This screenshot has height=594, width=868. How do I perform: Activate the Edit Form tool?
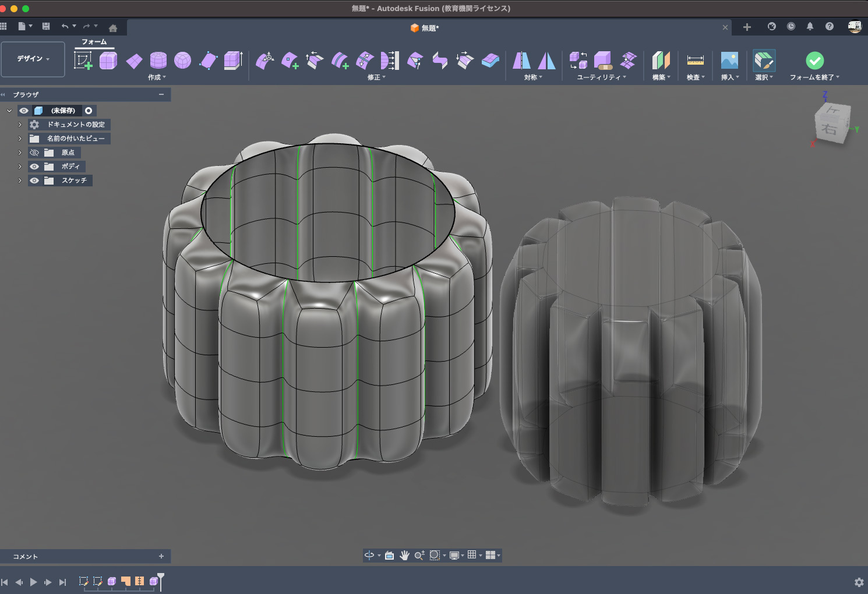[266, 61]
